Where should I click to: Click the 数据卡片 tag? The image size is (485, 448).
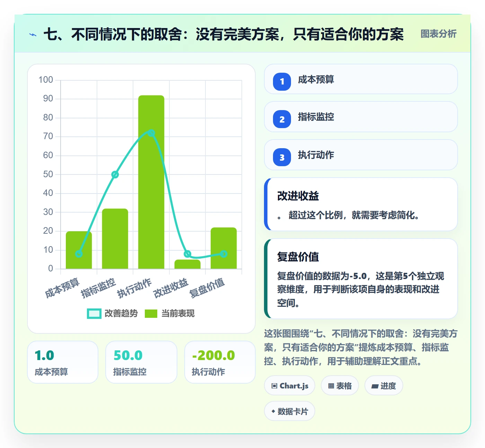[290, 411]
